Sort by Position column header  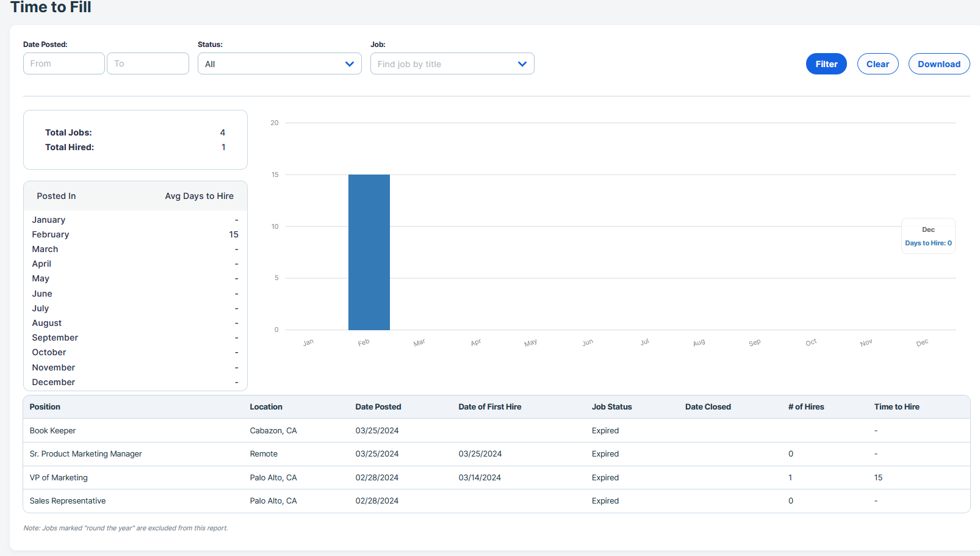click(x=45, y=407)
